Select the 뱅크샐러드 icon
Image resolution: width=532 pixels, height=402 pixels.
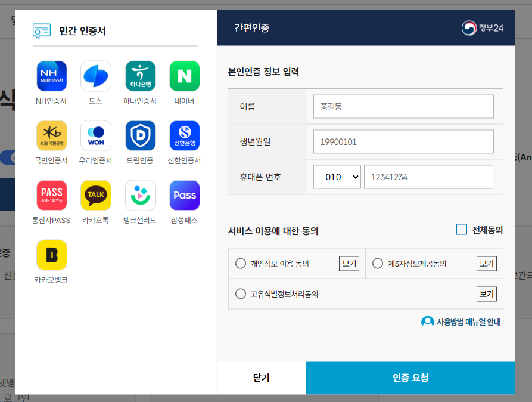[141, 196]
